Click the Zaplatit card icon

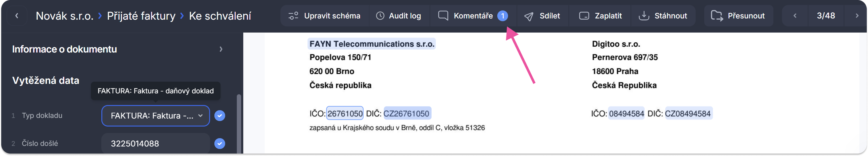click(x=584, y=16)
